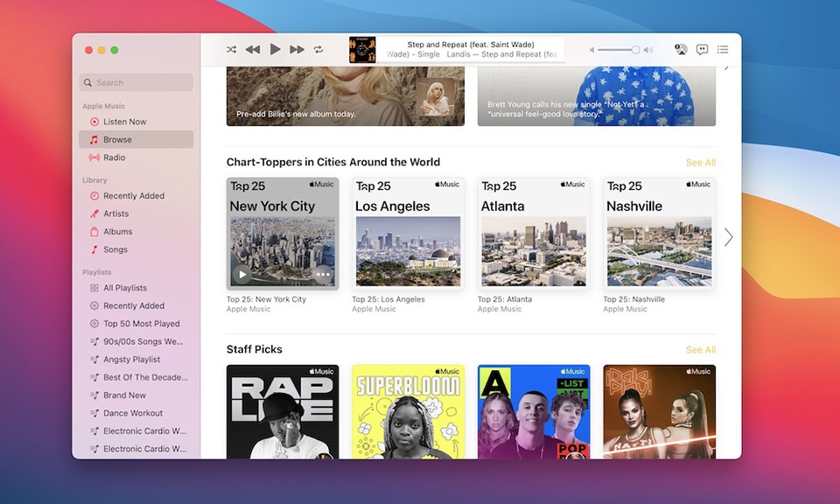Open the 90s/00s Songs playlist
This screenshot has height=504, width=840.
pos(136,341)
